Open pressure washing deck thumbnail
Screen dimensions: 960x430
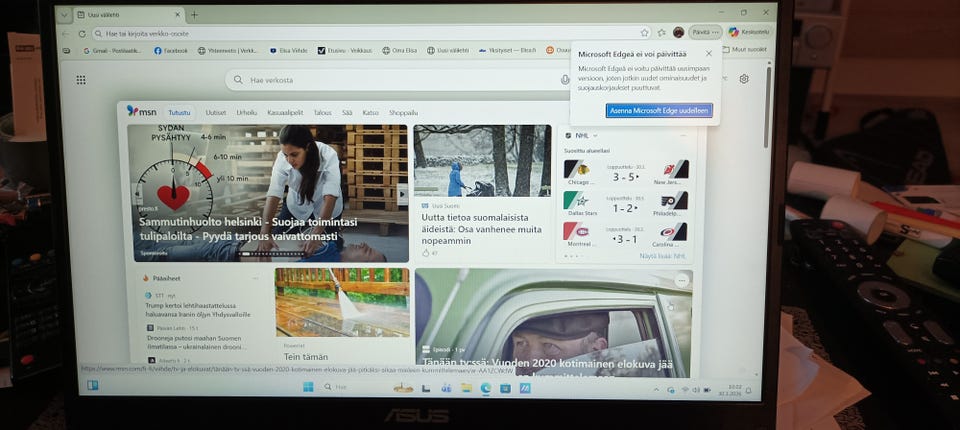342,302
